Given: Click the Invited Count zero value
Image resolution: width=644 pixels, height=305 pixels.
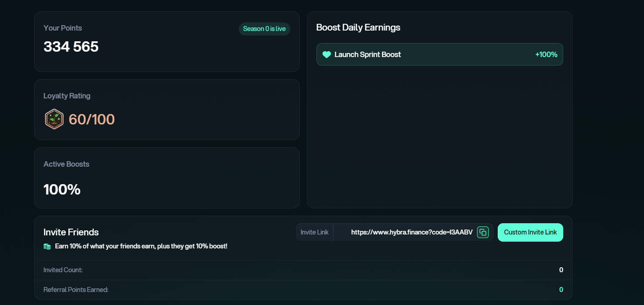Looking at the screenshot, I should coord(561,270).
